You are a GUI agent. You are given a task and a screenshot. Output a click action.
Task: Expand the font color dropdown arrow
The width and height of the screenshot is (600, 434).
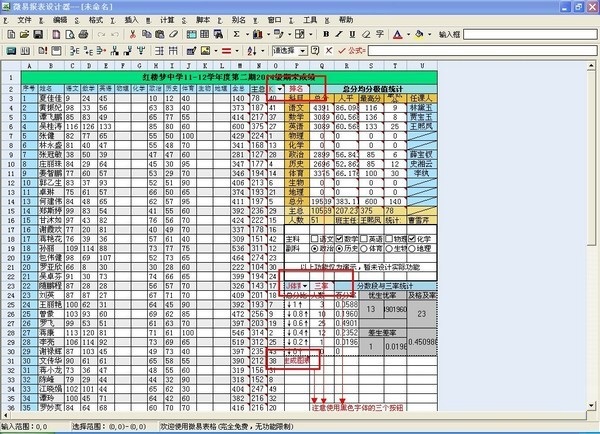pos(408,34)
